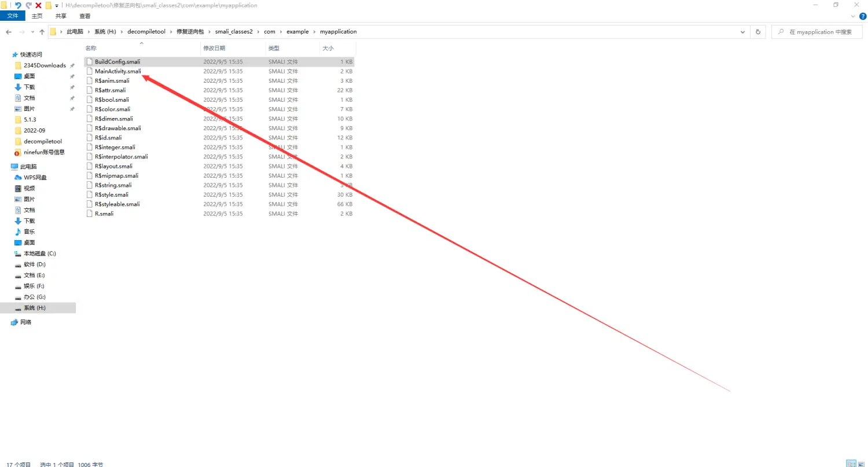Click the red delete X icon

pos(38,5)
